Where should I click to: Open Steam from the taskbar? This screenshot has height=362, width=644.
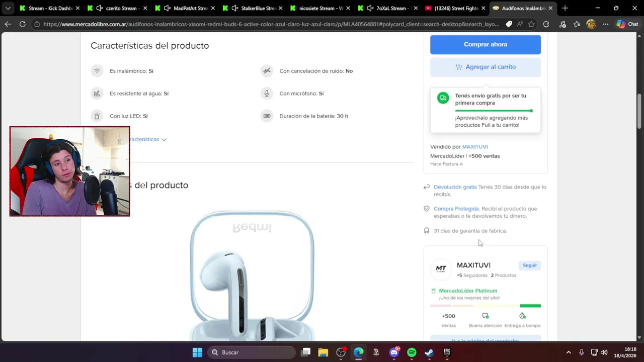coord(429,352)
